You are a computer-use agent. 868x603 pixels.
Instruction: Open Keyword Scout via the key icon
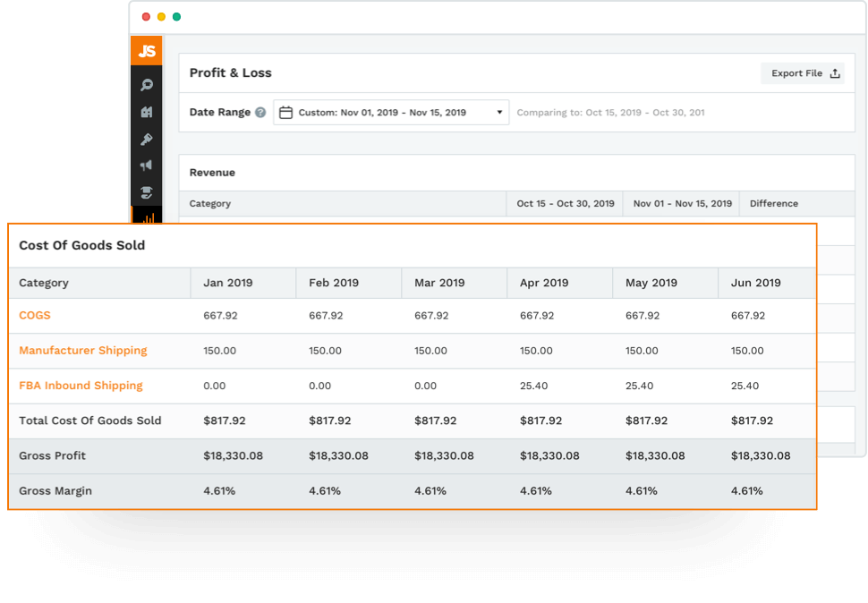click(146, 139)
